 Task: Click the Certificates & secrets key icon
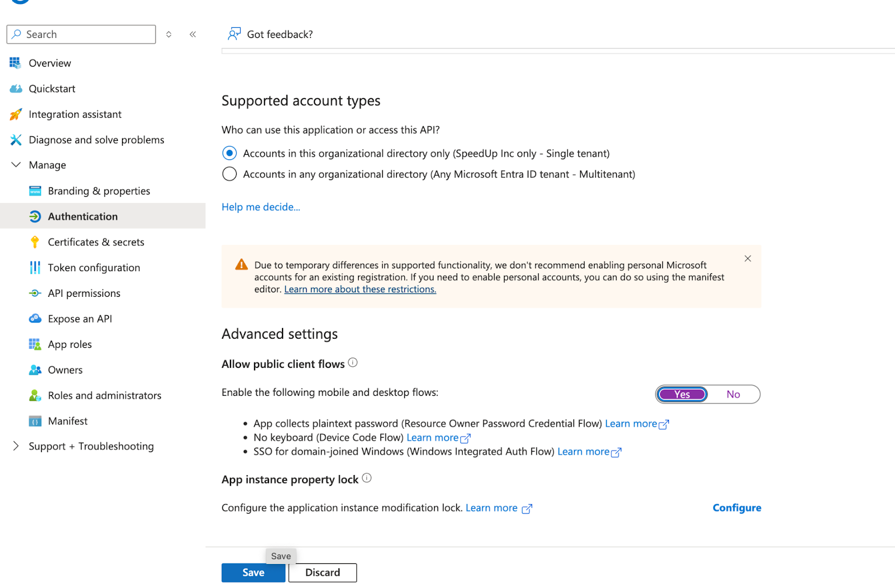coord(35,242)
